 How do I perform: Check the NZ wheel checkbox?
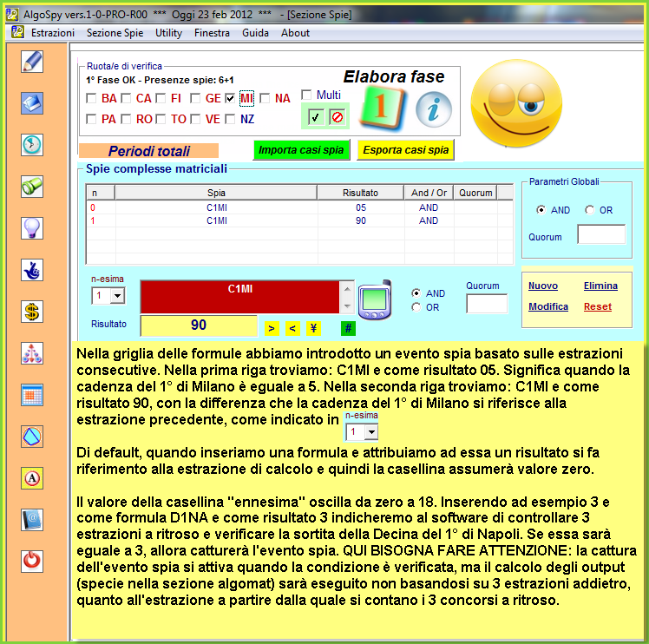pyautogui.click(x=230, y=119)
